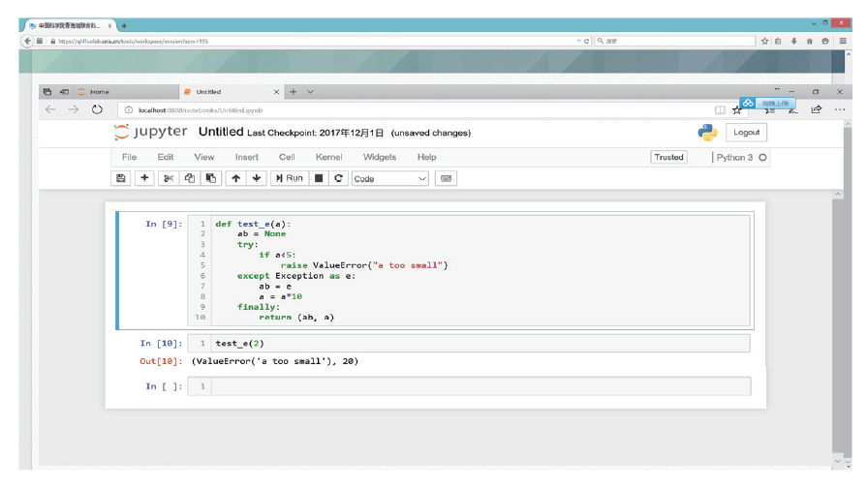Viewport: 868px width, 489px height.
Task: Click the Python logo icon
Action: [x=707, y=133]
